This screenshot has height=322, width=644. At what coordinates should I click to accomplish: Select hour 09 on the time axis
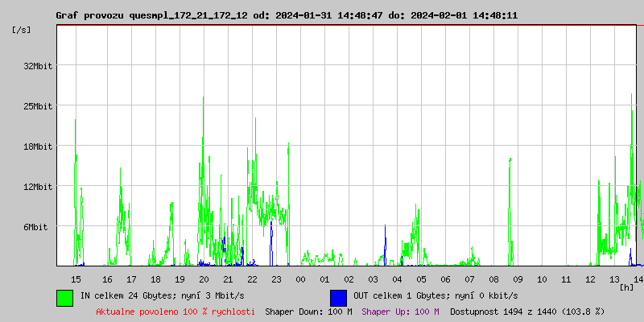coord(518,279)
